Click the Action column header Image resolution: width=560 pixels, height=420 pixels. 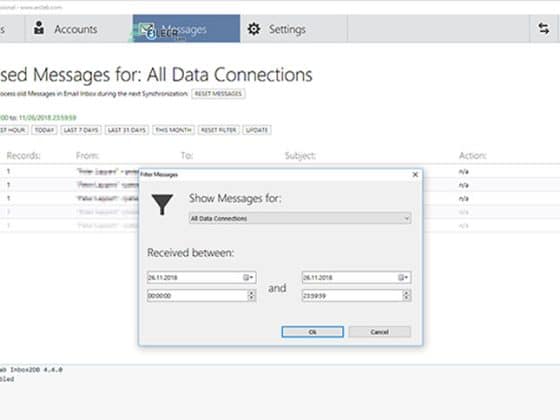coord(472,156)
